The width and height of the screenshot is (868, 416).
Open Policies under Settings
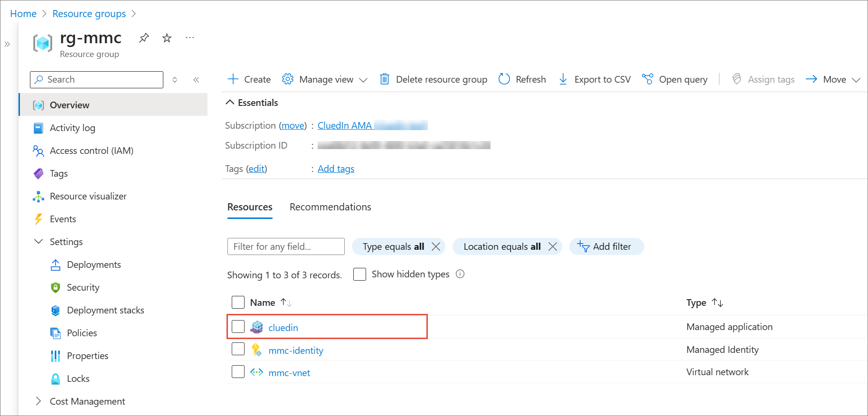tap(82, 333)
